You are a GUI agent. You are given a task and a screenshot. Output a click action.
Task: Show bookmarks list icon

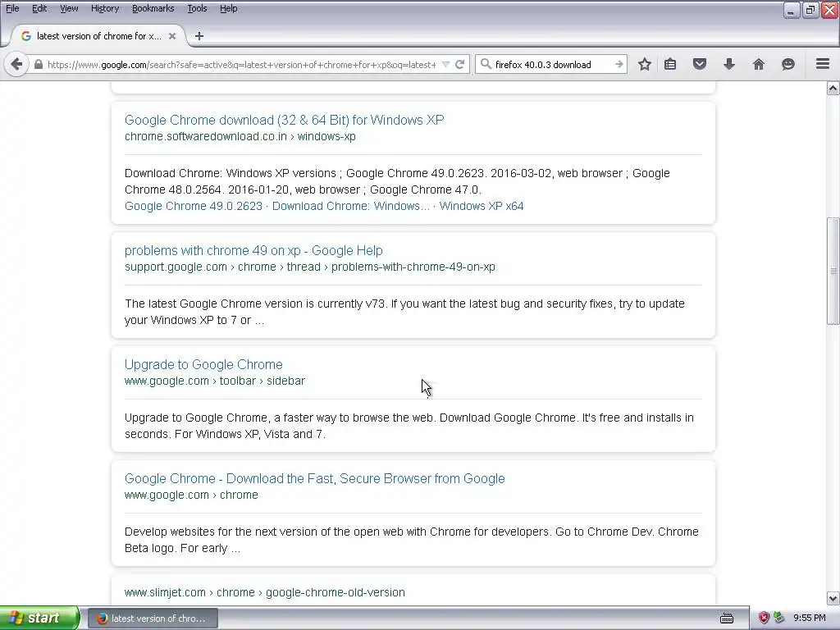[x=670, y=64]
